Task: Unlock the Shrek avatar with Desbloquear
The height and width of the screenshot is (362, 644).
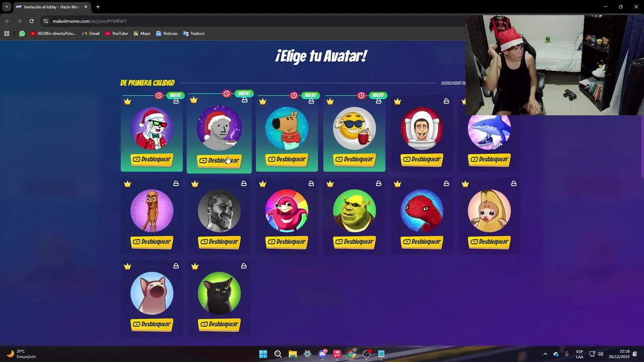Action: [x=354, y=242]
